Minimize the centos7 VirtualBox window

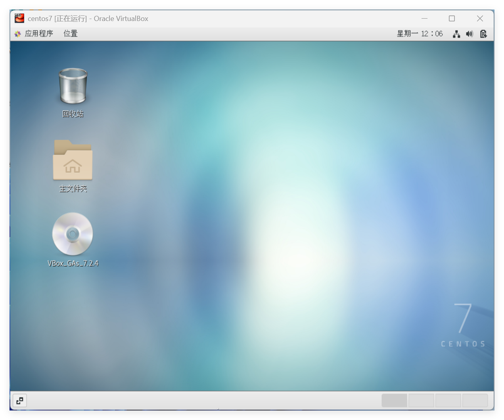(x=425, y=18)
